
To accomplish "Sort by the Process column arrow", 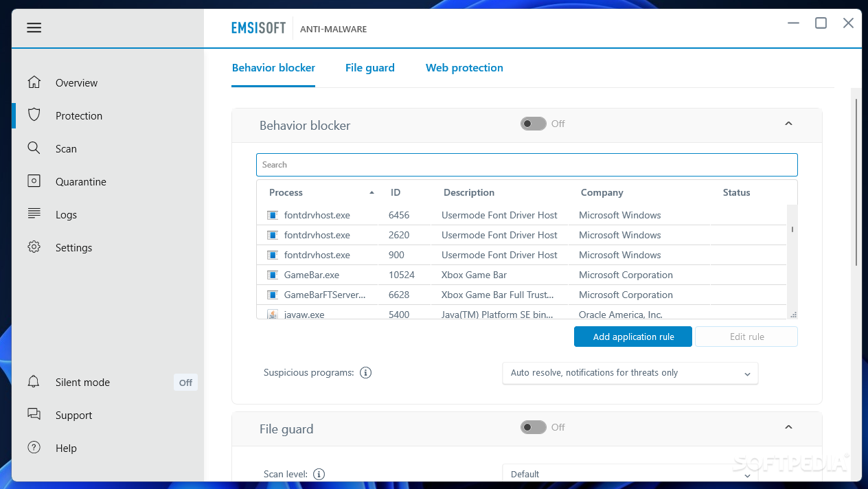I will click(372, 193).
